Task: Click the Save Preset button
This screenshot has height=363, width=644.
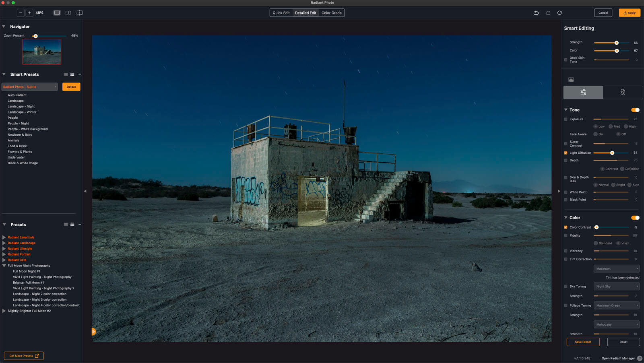Action: pyautogui.click(x=583, y=342)
